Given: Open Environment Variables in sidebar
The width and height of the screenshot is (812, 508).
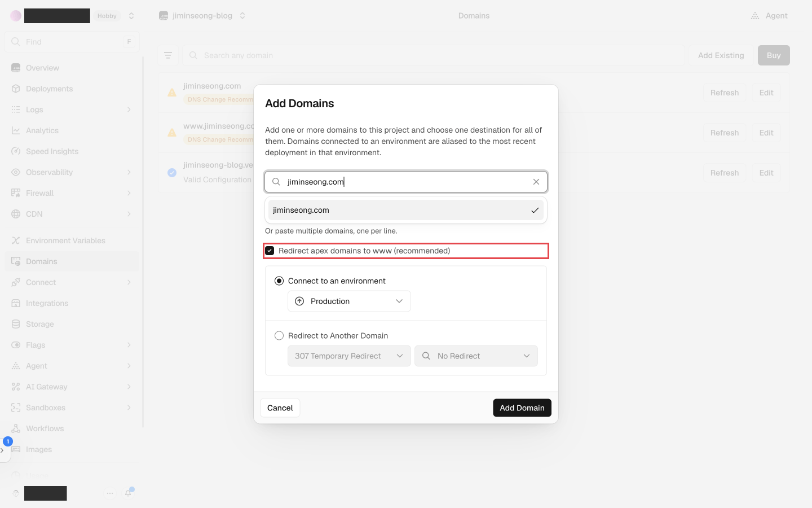Looking at the screenshot, I should pos(65,240).
